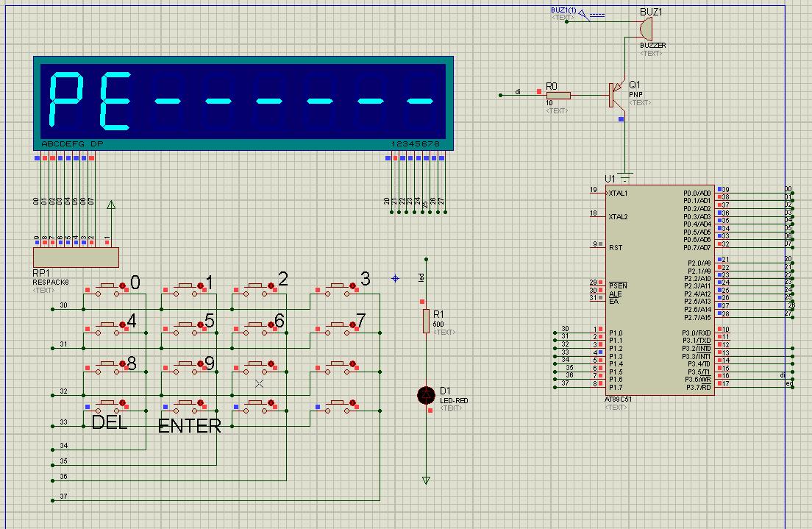Screen dimensions: 812x529
Task: Select the BUZ1 buzzer symbol
Action: click(645, 29)
